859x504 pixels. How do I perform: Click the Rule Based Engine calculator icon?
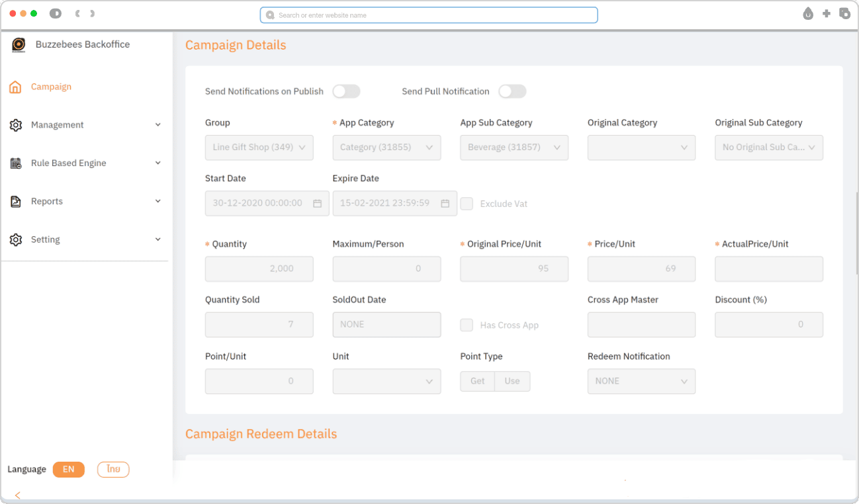point(16,163)
